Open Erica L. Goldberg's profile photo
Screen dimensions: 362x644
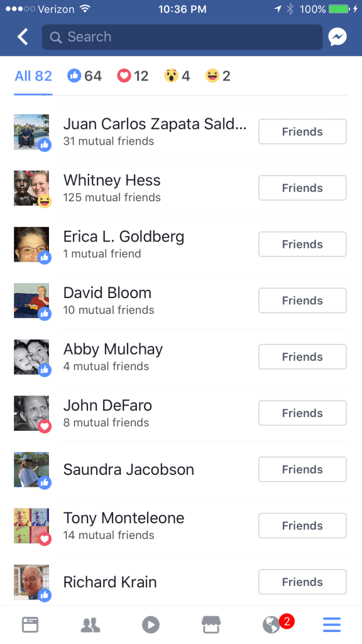pos(31,245)
